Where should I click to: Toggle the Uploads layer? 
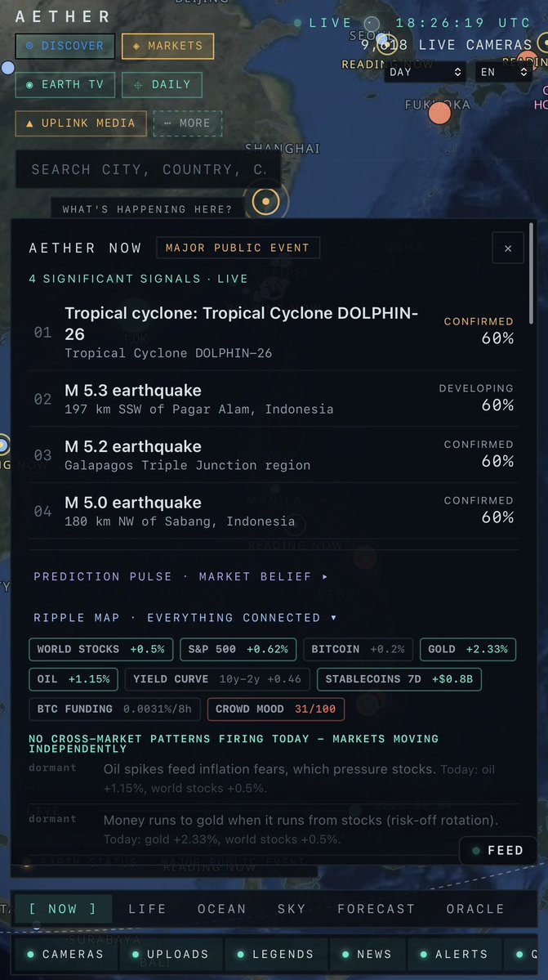[171, 955]
